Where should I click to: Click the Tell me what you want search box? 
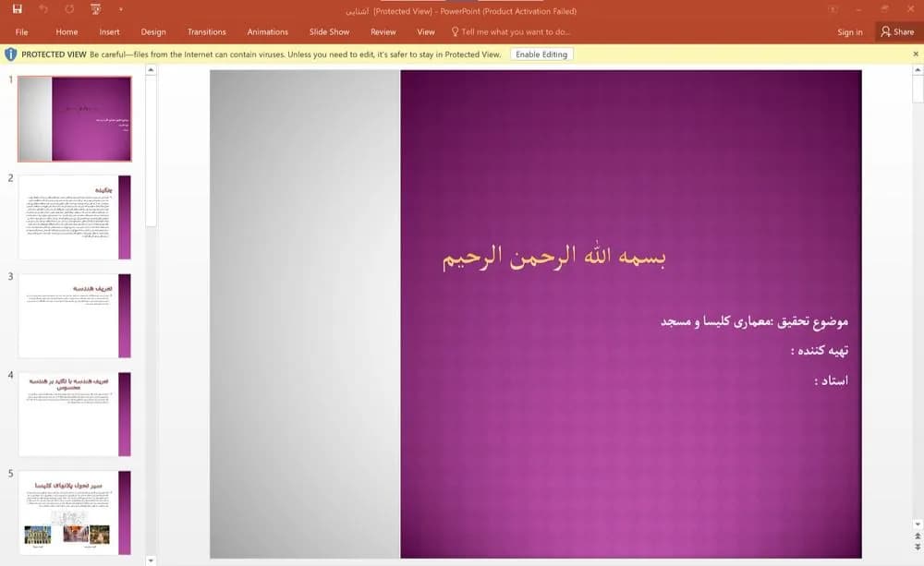click(x=516, y=31)
